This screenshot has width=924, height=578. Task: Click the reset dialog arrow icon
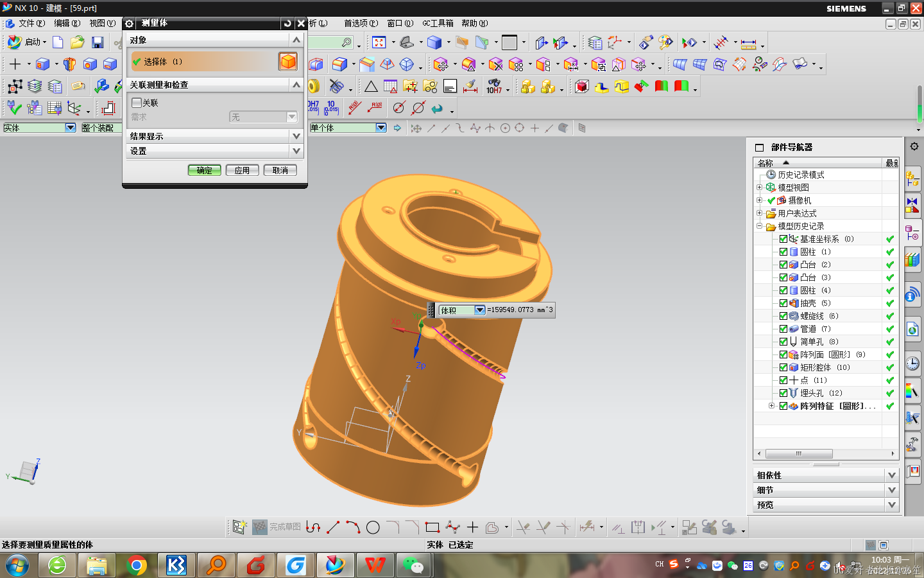click(287, 23)
